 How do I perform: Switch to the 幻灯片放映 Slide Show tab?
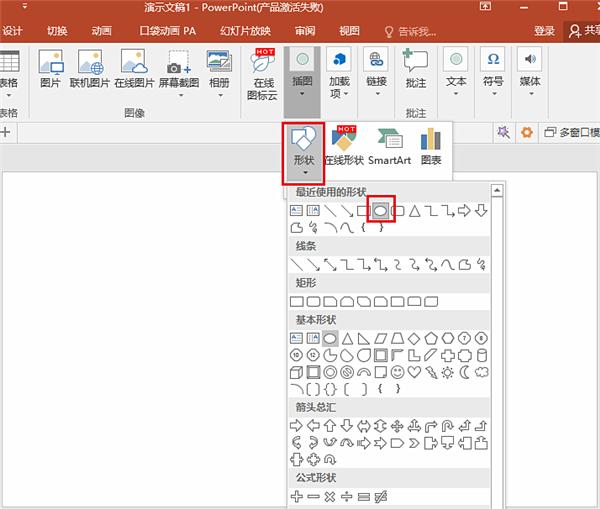[x=245, y=31]
